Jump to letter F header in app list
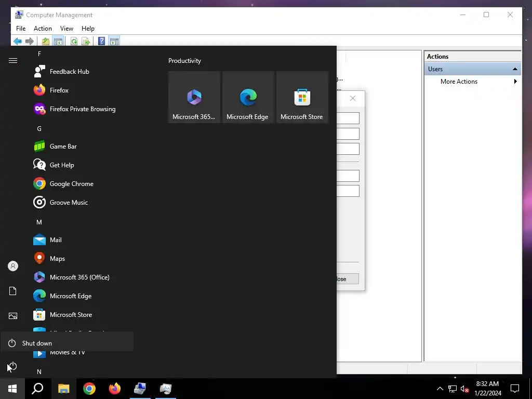Viewport: 532px width, 399px height. click(39, 54)
